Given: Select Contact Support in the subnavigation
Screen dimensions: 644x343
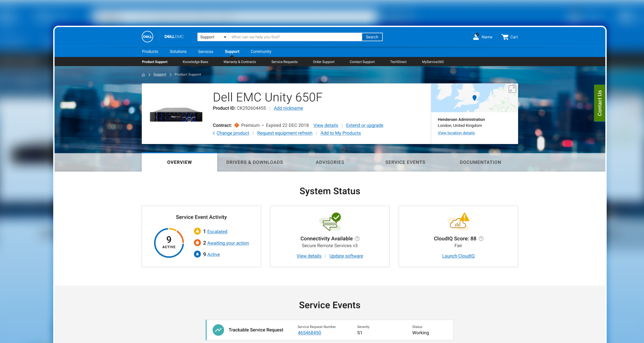Looking at the screenshot, I should 362,62.
